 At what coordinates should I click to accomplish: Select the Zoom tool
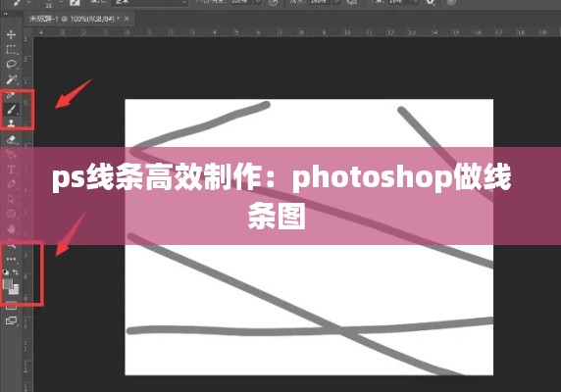(12, 244)
